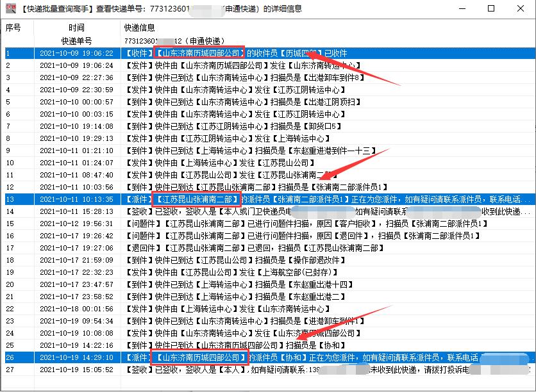Image resolution: width=536 pixels, height=392 pixels.
Task: Select the 操作退改件 record in row 18
Action: [x=256, y=259]
